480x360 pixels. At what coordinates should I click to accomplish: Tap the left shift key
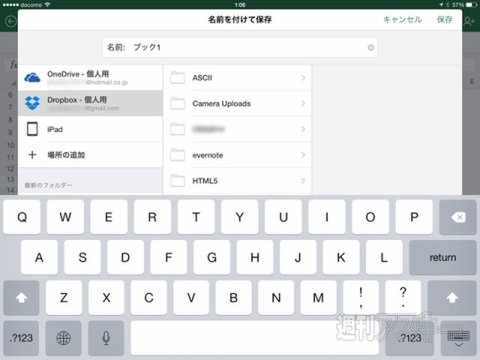click(21, 298)
